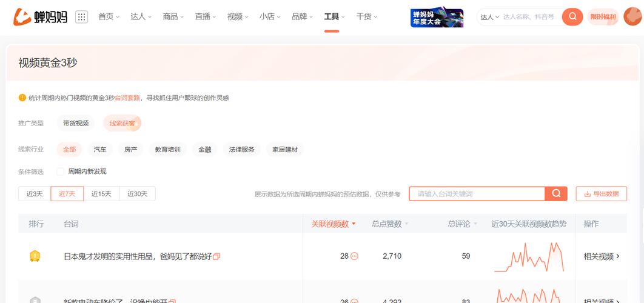Select 法律服务 industry filter
Image resolution: width=644 pixels, height=303 pixels.
click(241, 150)
